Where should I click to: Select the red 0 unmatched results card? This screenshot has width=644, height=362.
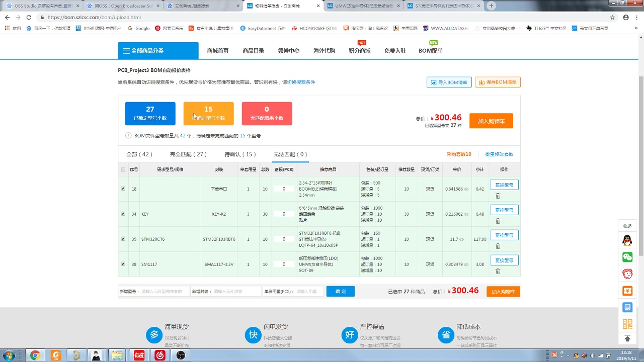click(267, 114)
